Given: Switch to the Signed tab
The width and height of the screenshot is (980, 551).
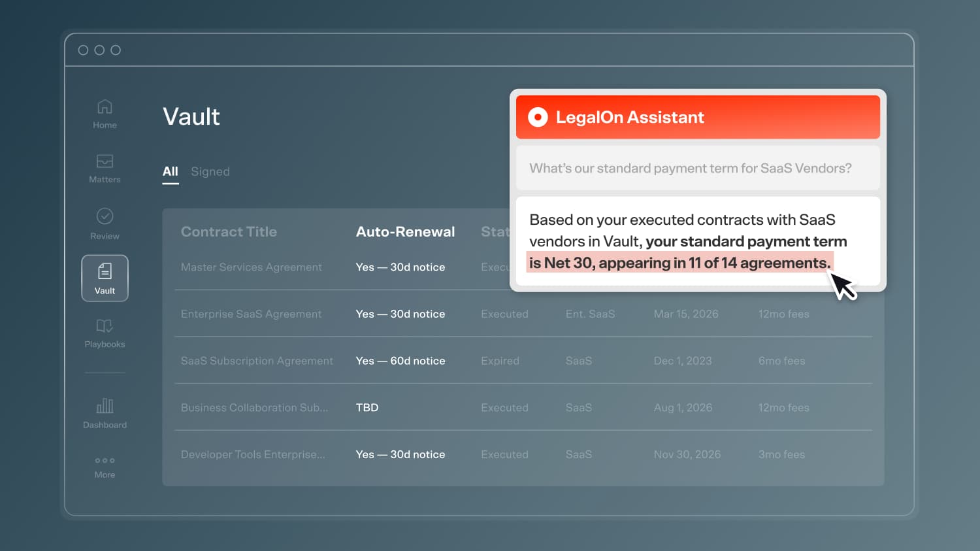Looking at the screenshot, I should pos(210,171).
